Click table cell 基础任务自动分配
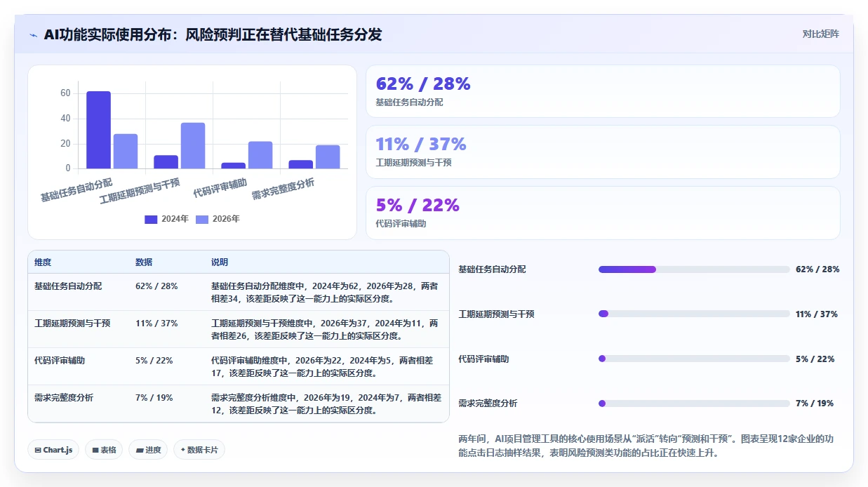The image size is (868, 487). (68, 286)
